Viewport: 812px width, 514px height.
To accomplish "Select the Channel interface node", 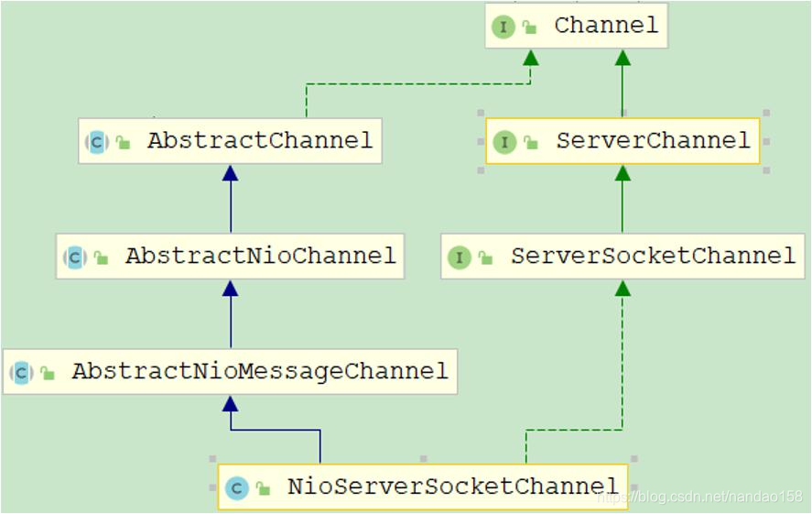I will coord(577,26).
